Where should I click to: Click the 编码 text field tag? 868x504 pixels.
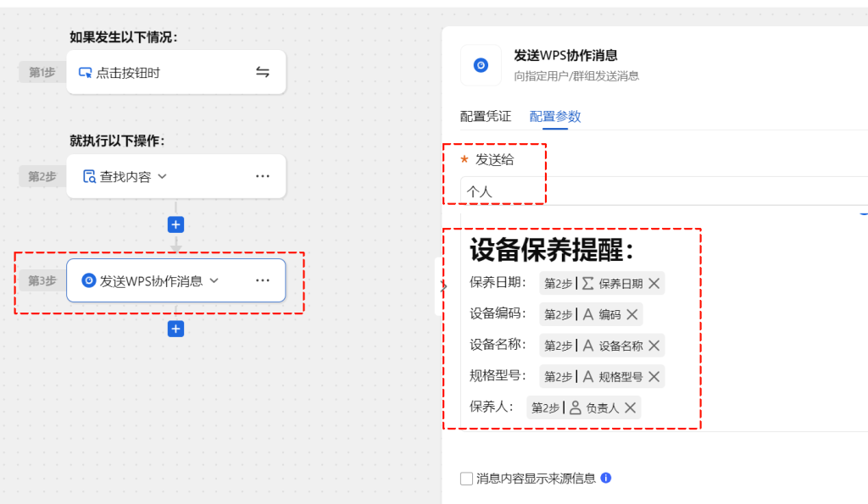(591, 314)
